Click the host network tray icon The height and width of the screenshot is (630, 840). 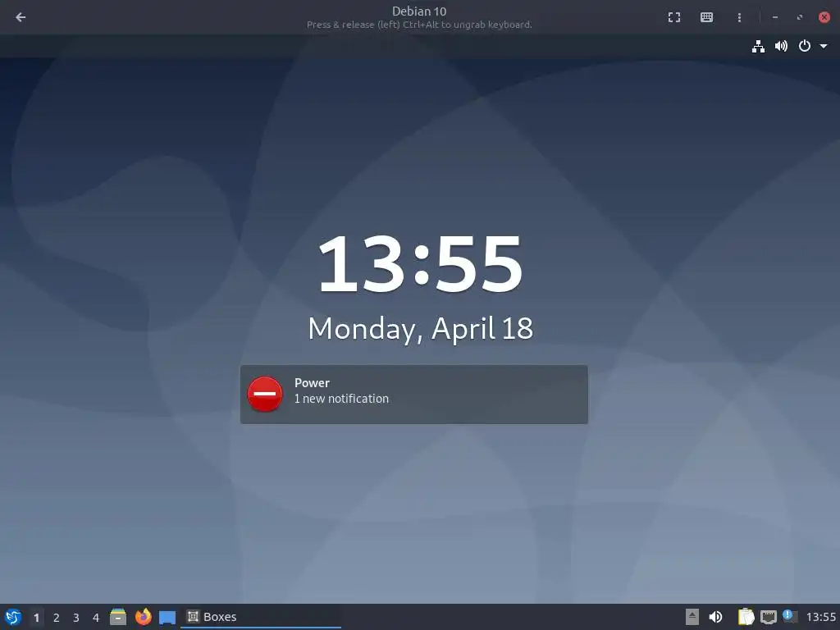click(768, 617)
